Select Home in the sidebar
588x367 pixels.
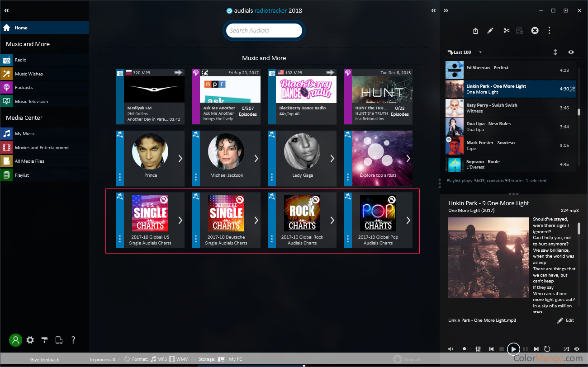pos(44,28)
